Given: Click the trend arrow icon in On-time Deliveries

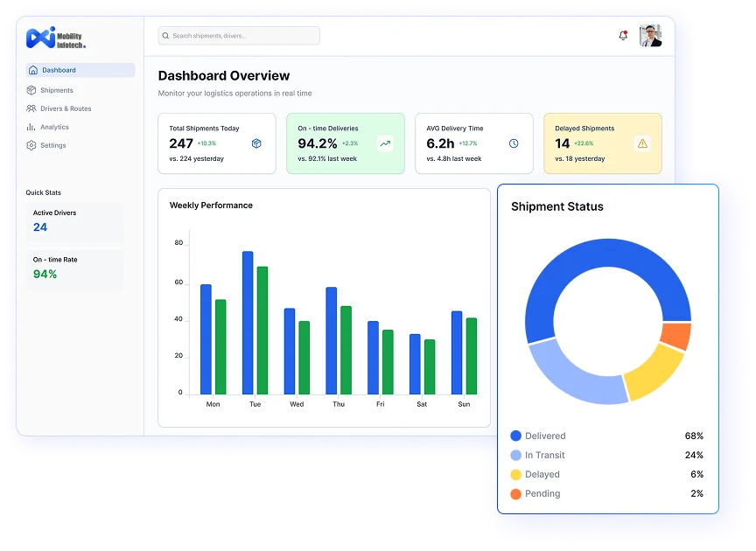Looking at the screenshot, I should pyautogui.click(x=385, y=143).
